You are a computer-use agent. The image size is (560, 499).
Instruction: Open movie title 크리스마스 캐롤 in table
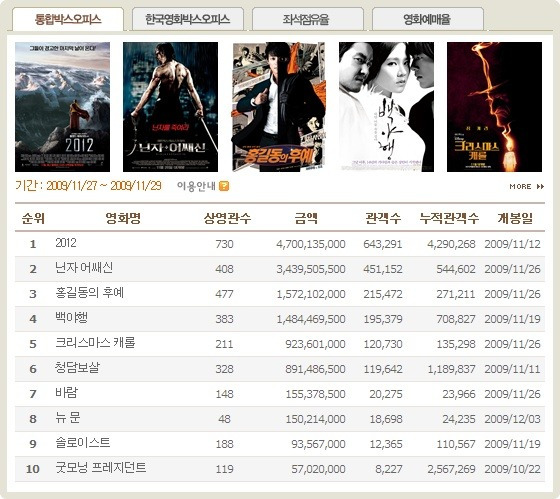click(x=95, y=343)
